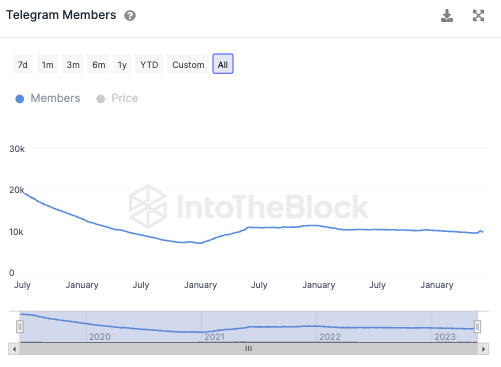Screen dimensions: 501x367
Task: Click the 2022 marker in the navigator
Action: tap(330, 337)
